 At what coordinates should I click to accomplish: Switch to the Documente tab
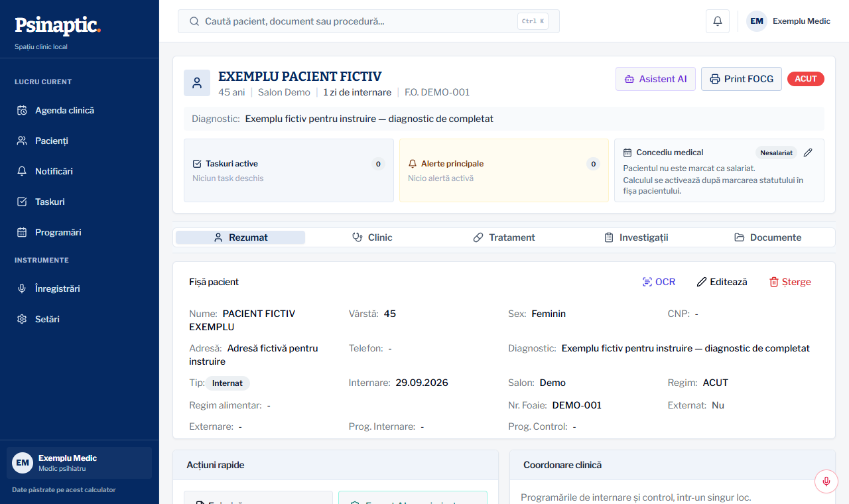tap(767, 237)
